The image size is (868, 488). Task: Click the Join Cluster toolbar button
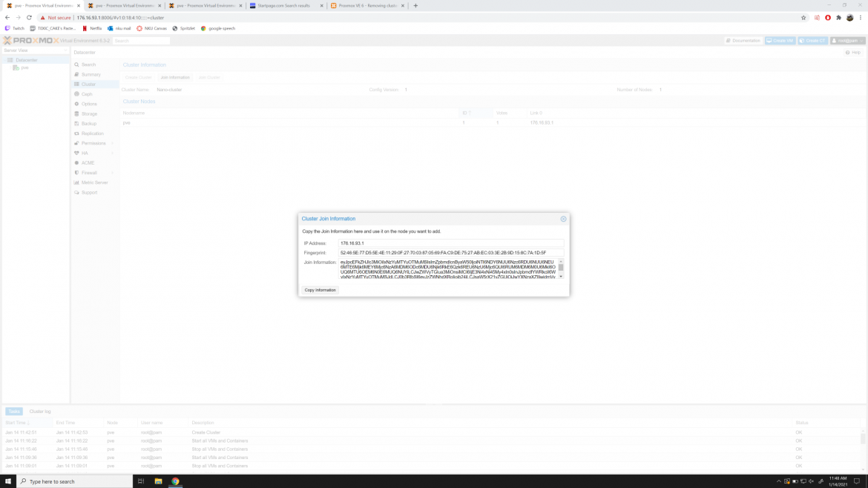click(209, 77)
